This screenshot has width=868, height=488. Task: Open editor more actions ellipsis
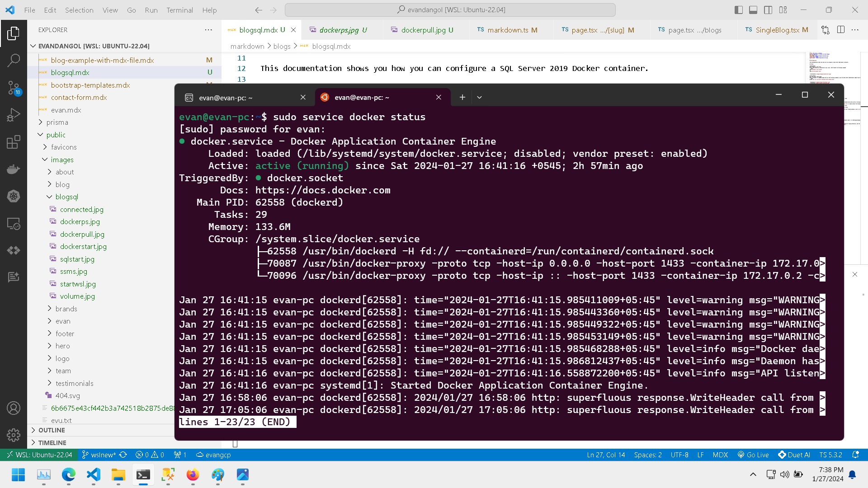[855, 30]
